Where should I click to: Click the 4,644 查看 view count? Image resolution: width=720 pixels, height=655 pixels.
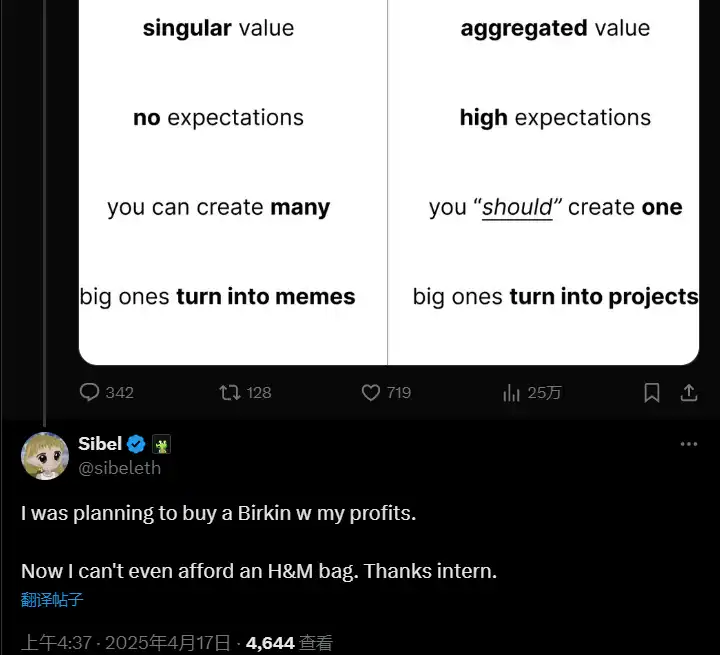pyautogui.click(x=290, y=643)
